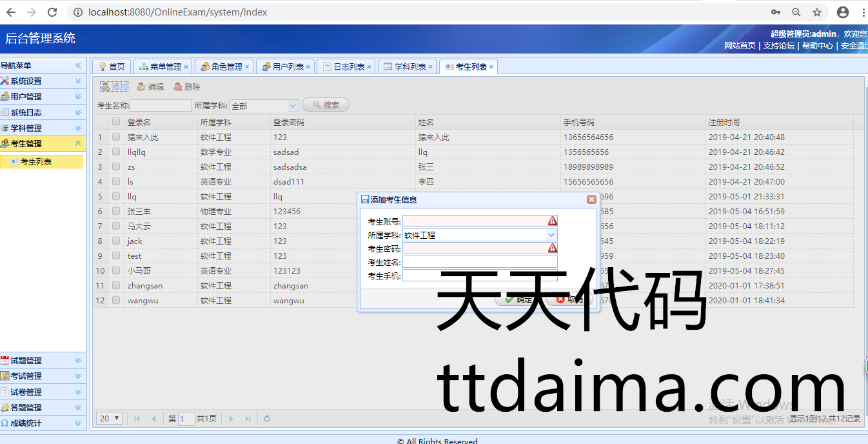Click the Delete (删除) toolbar icon

pos(178,87)
